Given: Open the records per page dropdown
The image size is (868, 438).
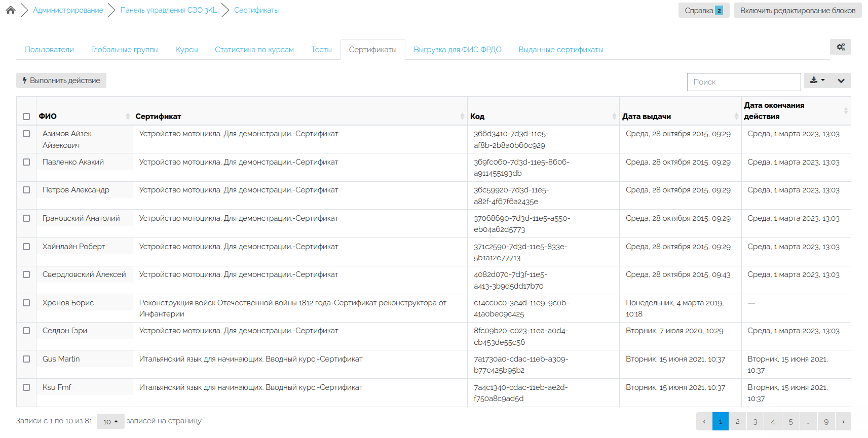Looking at the screenshot, I should (x=110, y=421).
